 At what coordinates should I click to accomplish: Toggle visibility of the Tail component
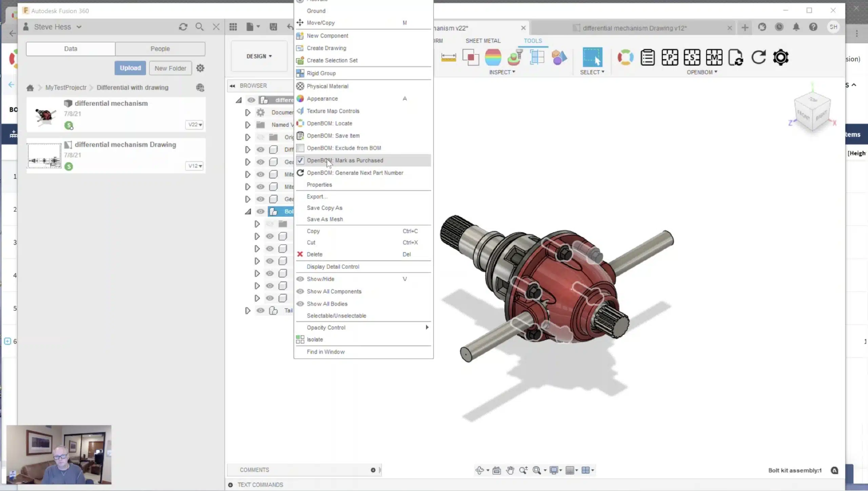click(x=260, y=310)
